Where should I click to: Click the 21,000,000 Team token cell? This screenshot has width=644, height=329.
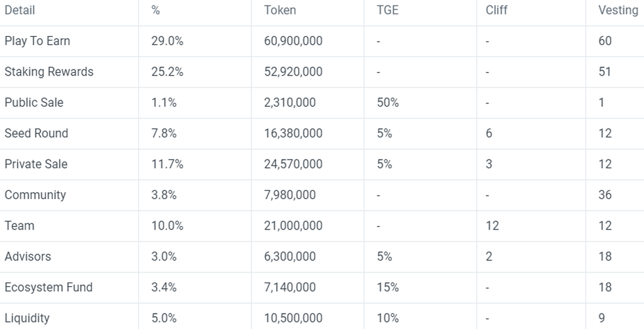[293, 226]
